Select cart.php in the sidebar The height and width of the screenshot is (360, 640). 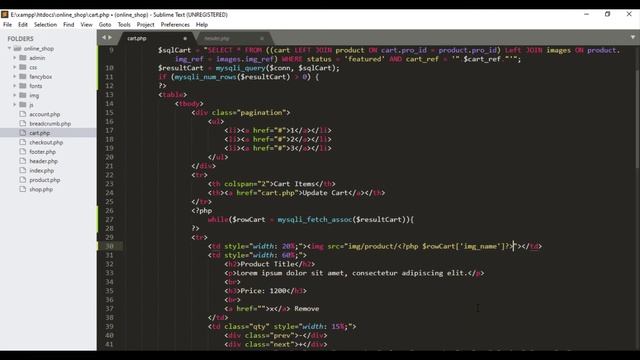tap(40, 133)
